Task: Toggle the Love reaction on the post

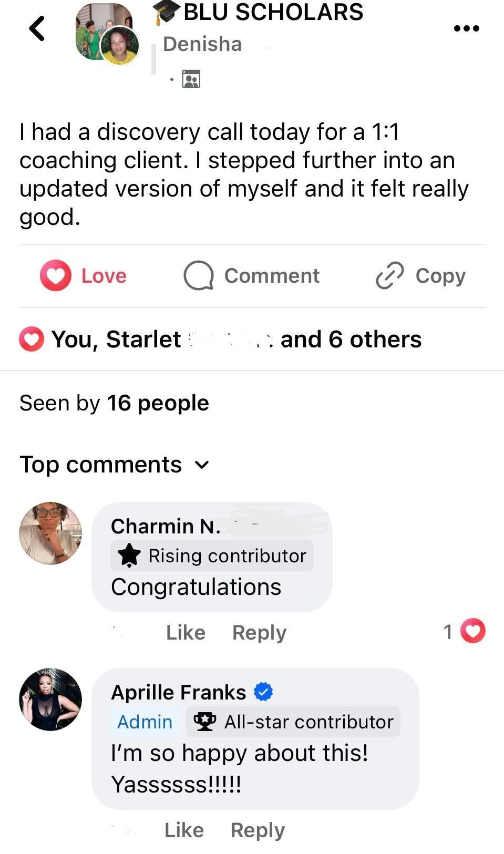Action: tap(84, 276)
